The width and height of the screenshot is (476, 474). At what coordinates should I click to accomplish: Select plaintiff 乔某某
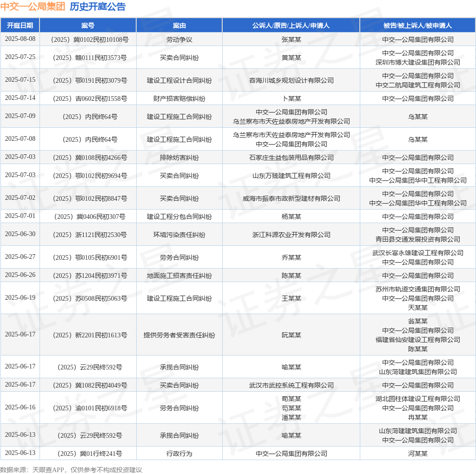pos(291,257)
